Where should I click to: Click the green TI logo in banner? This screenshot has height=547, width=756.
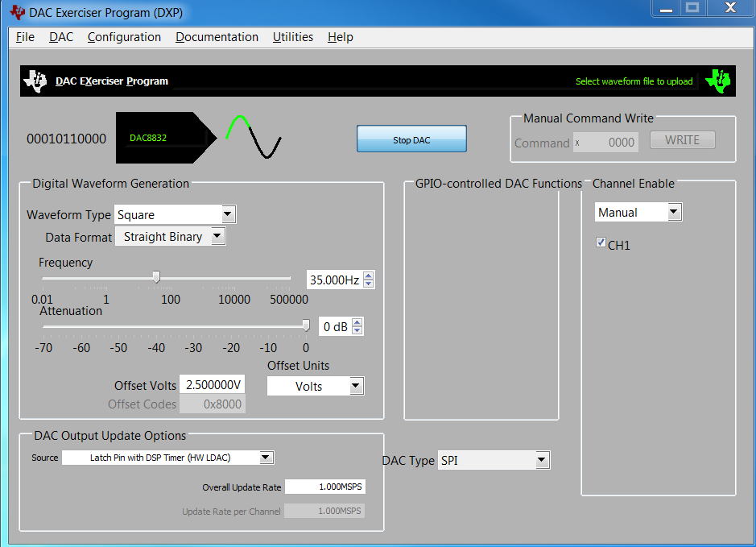coord(718,81)
